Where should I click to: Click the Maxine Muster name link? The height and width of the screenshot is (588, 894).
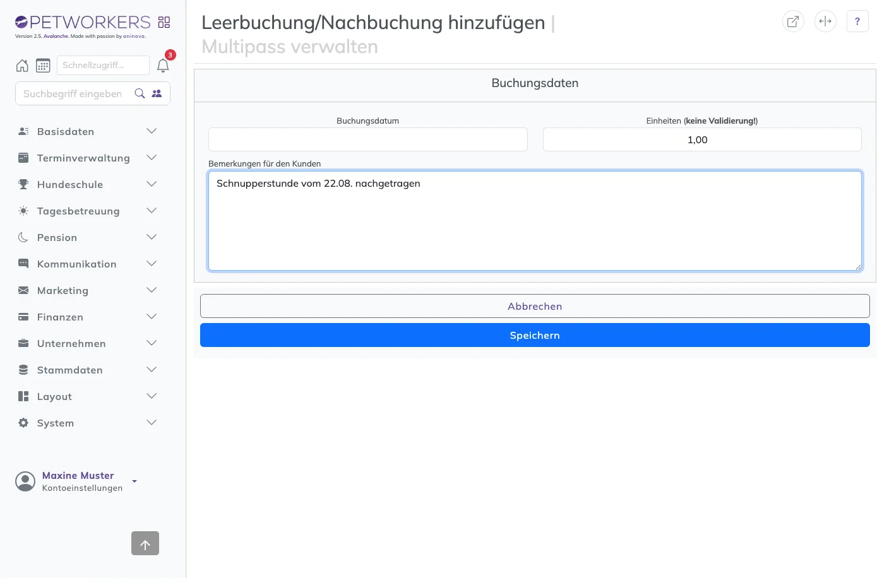[78, 476]
